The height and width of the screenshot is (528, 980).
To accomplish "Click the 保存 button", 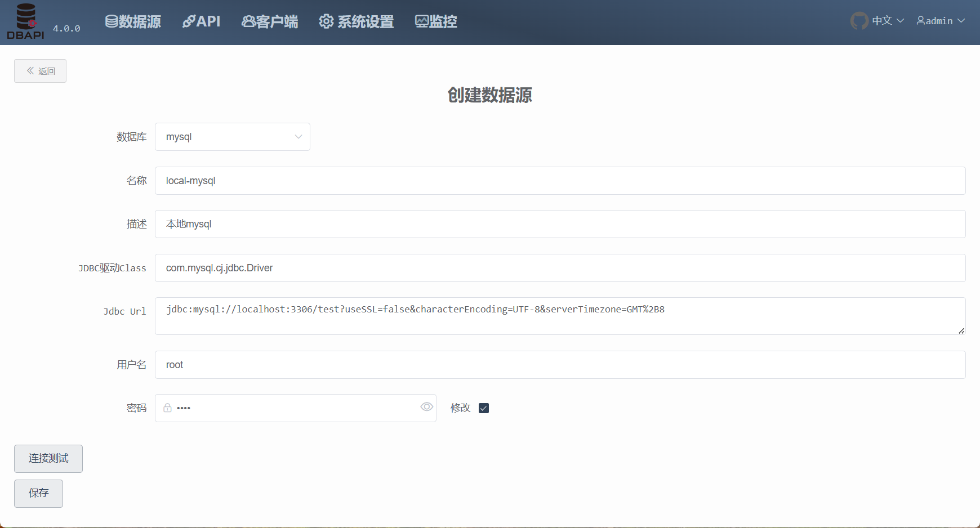I will 38,494.
